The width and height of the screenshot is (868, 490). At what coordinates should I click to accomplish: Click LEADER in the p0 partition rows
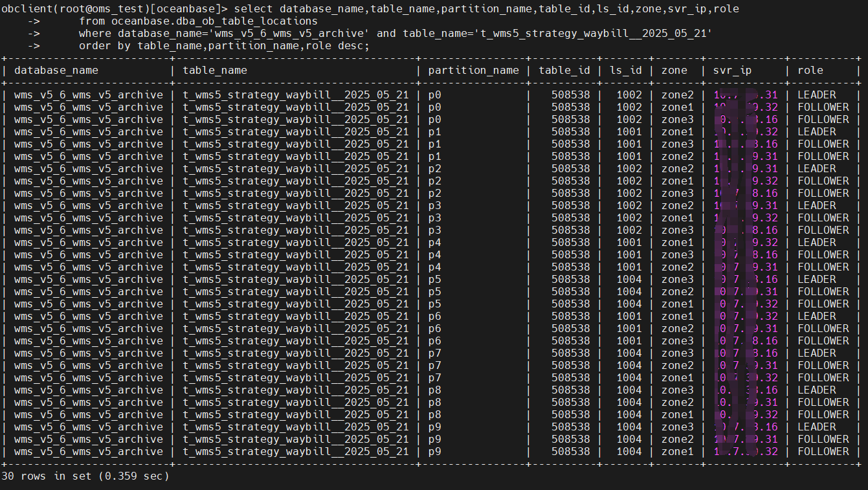click(x=817, y=95)
